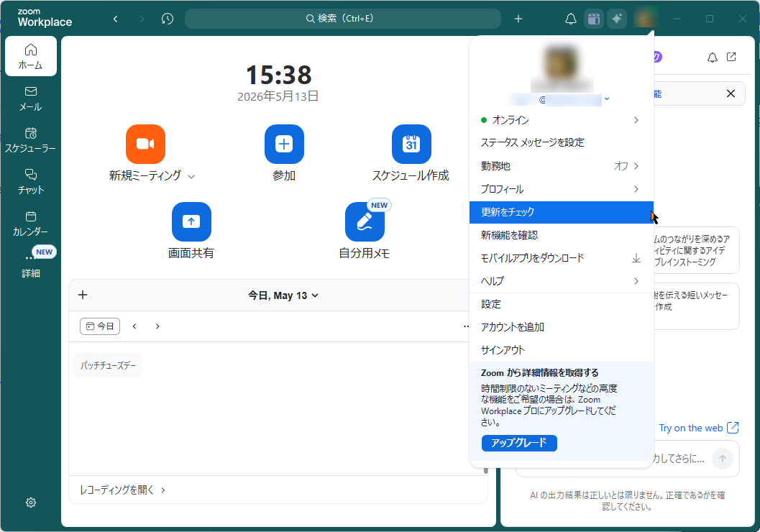Viewport: 760px width, 532px height.
Task: Open the history clock icon
Action: 168,19
